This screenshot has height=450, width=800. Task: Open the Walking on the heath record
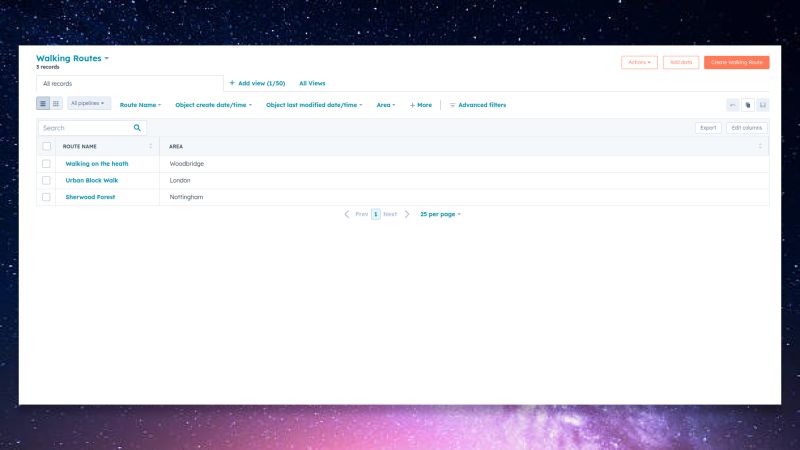[x=97, y=164]
